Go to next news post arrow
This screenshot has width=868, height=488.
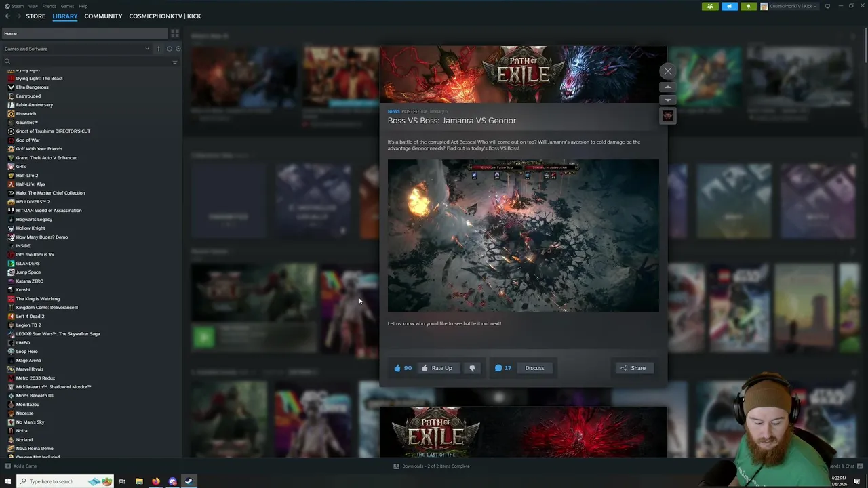pos(668,100)
